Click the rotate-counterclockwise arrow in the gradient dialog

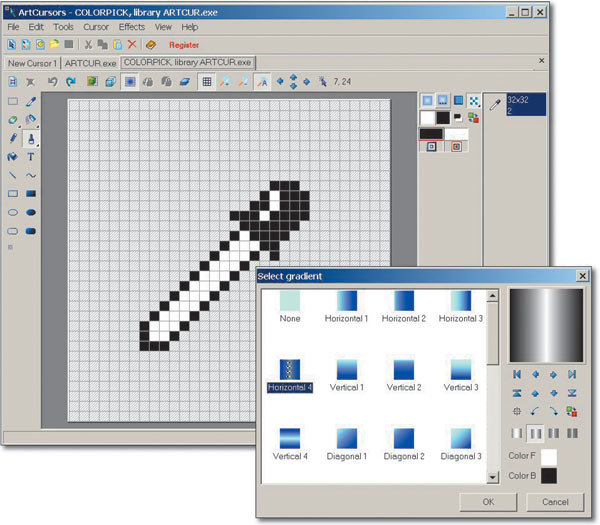click(535, 411)
